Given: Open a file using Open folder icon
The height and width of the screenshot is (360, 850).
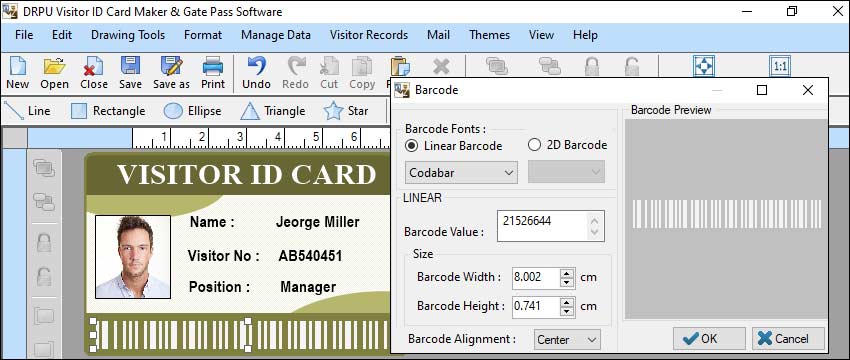Looking at the screenshot, I should coord(54,73).
